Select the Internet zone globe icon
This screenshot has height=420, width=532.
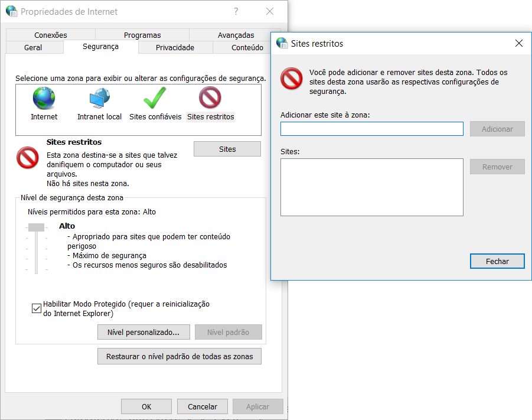click(44, 98)
